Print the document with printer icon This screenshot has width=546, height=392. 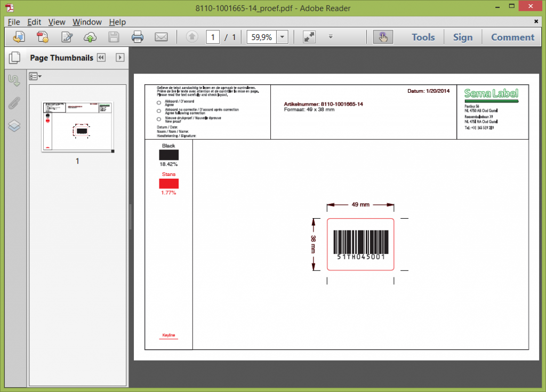click(x=138, y=37)
